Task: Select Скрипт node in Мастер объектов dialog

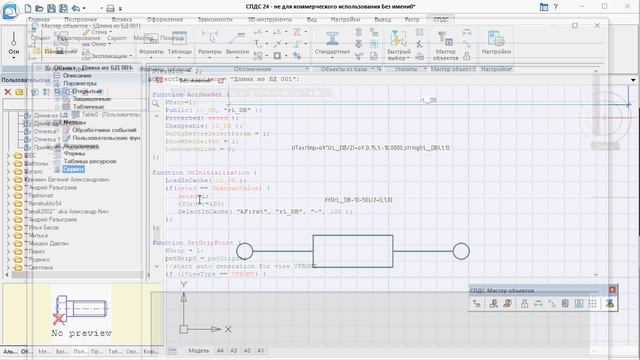Action: click(73, 169)
